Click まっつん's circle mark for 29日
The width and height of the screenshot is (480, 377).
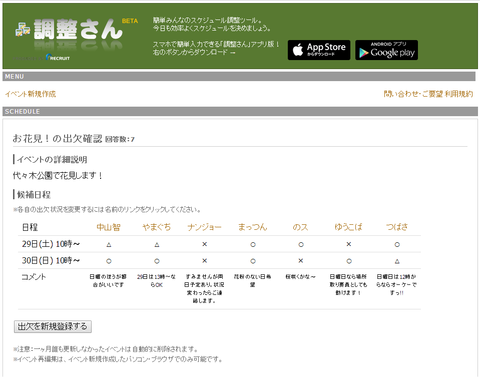point(253,245)
